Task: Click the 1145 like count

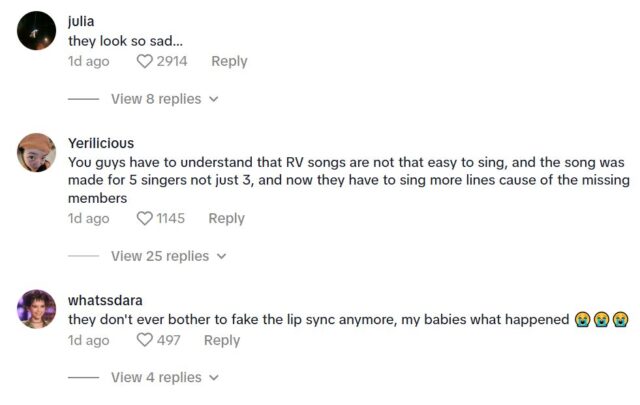Action: (171, 219)
